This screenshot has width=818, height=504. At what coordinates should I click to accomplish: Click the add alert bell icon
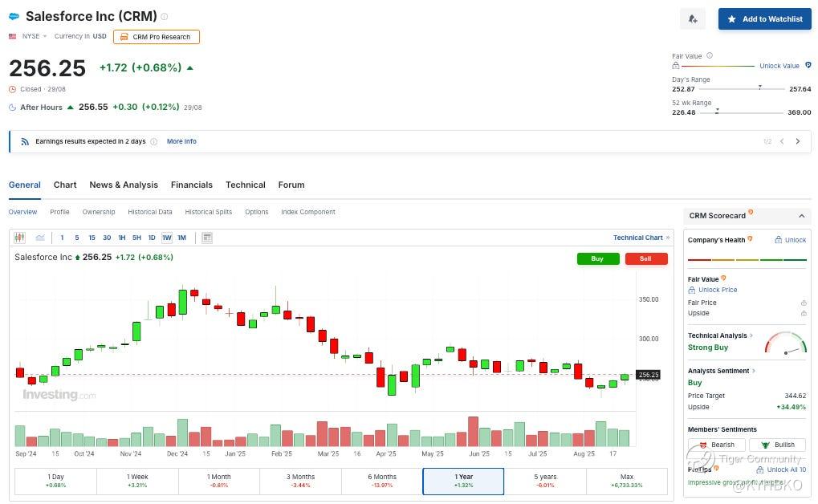pyautogui.click(x=692, y=19)
